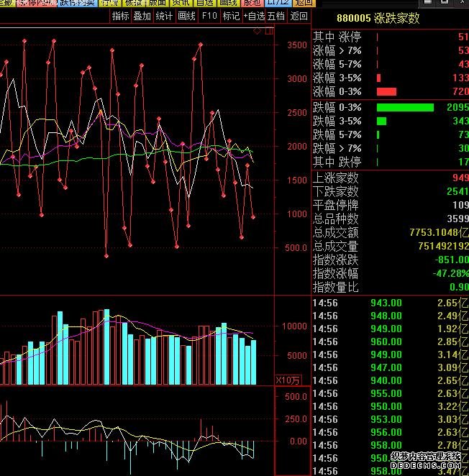Image resolution: width=469 pixels, height=476 pixels.
Task: Click the 总成交量 row label
Action: (336, 246)
